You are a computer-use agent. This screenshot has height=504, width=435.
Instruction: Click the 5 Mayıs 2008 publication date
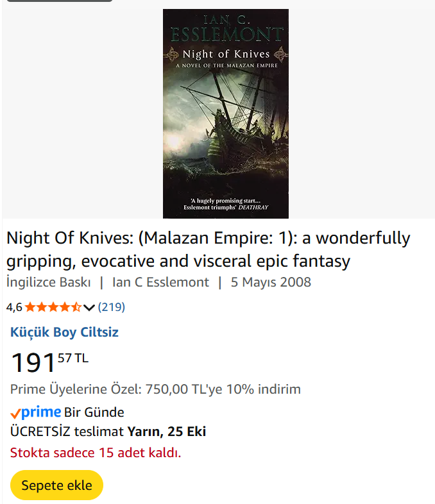tap(271, 282)
